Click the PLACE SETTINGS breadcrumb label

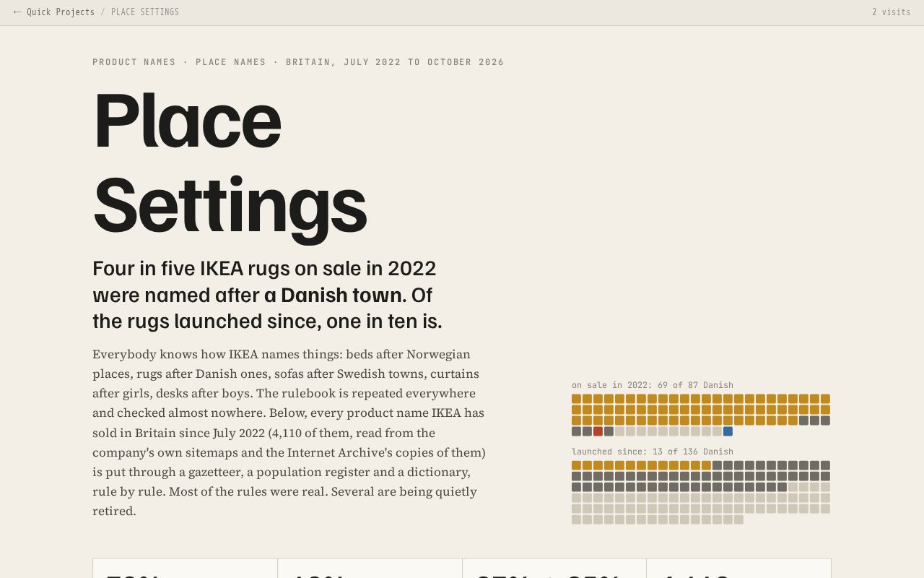click(145, 12)
